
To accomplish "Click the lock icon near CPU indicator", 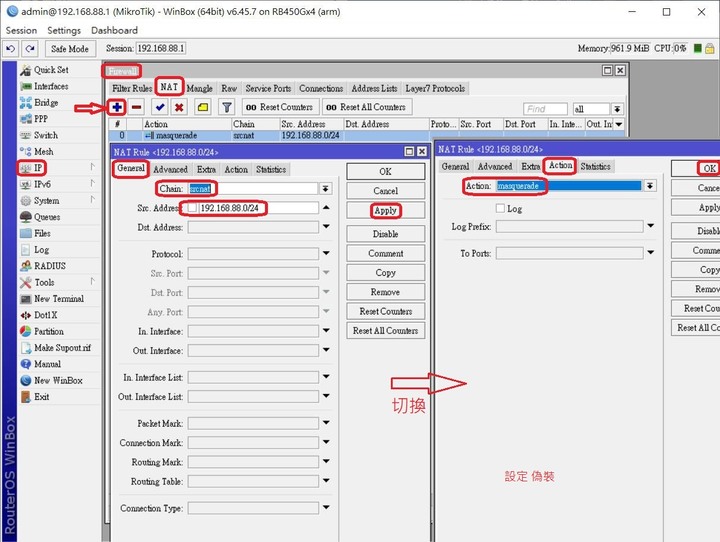I will 709,48.
